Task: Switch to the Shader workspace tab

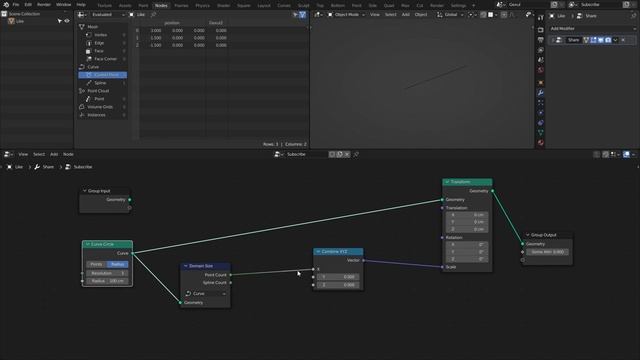Action: pos(223,6)
